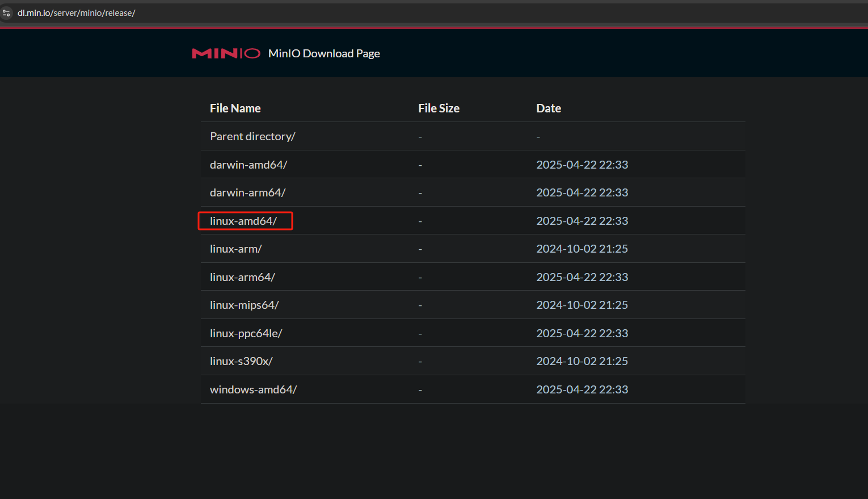Click the File Size column header
868x499 pixels.
click(439, 108)
